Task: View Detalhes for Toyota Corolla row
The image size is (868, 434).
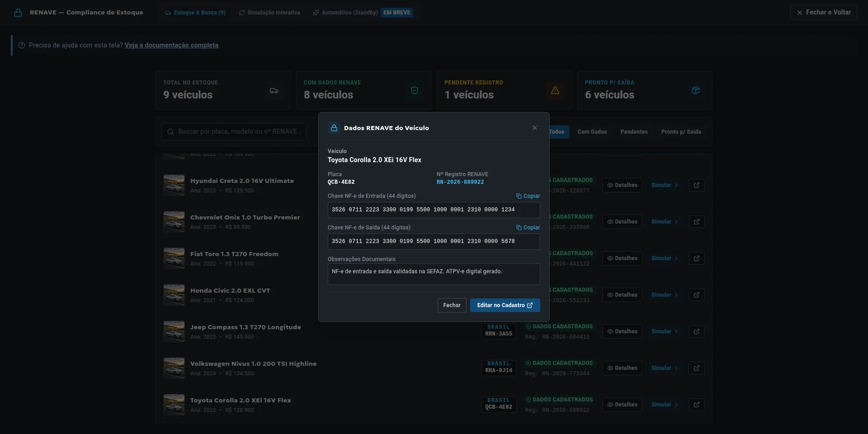Action: (622, 405)
